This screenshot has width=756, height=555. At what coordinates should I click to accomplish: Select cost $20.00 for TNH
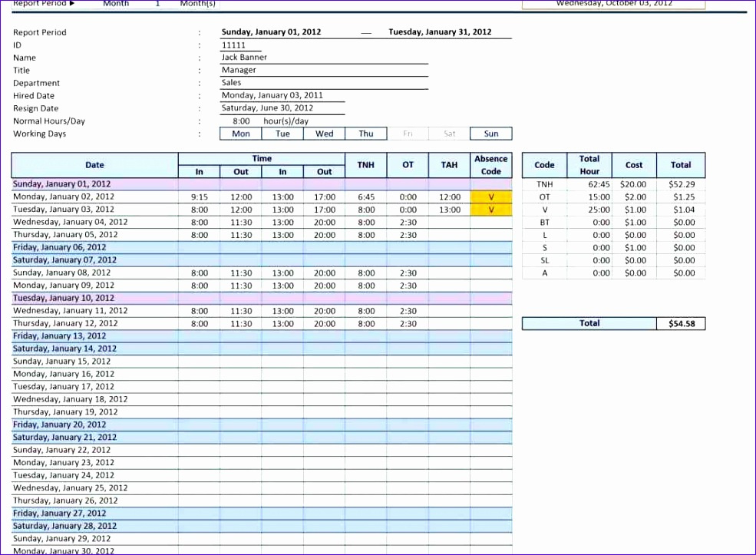pos(633,184)
